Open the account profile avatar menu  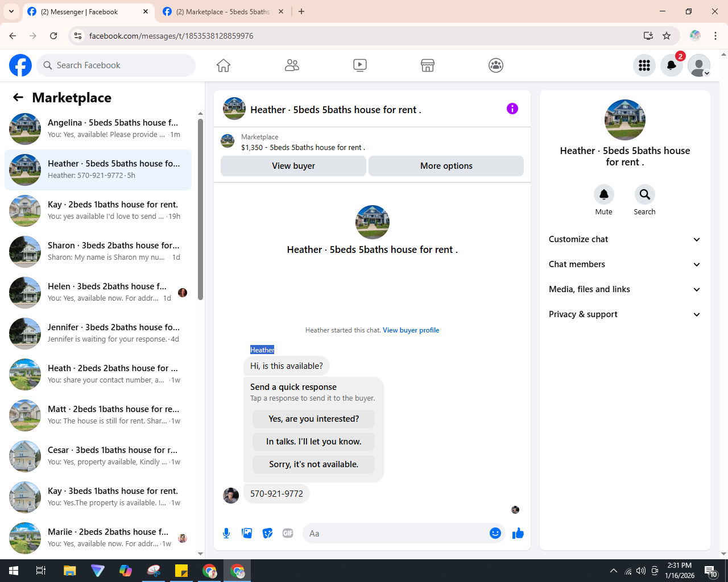[699, 65]
